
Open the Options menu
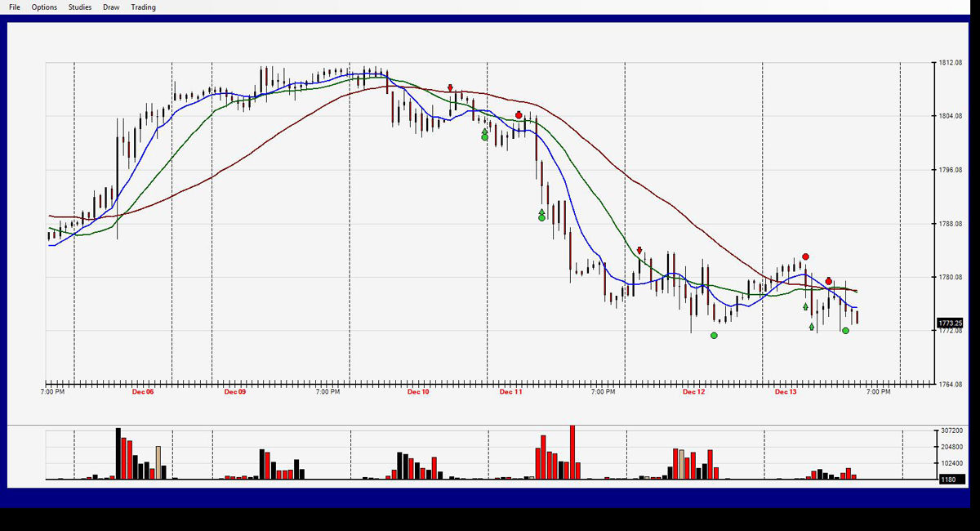[x=44, y=7]
